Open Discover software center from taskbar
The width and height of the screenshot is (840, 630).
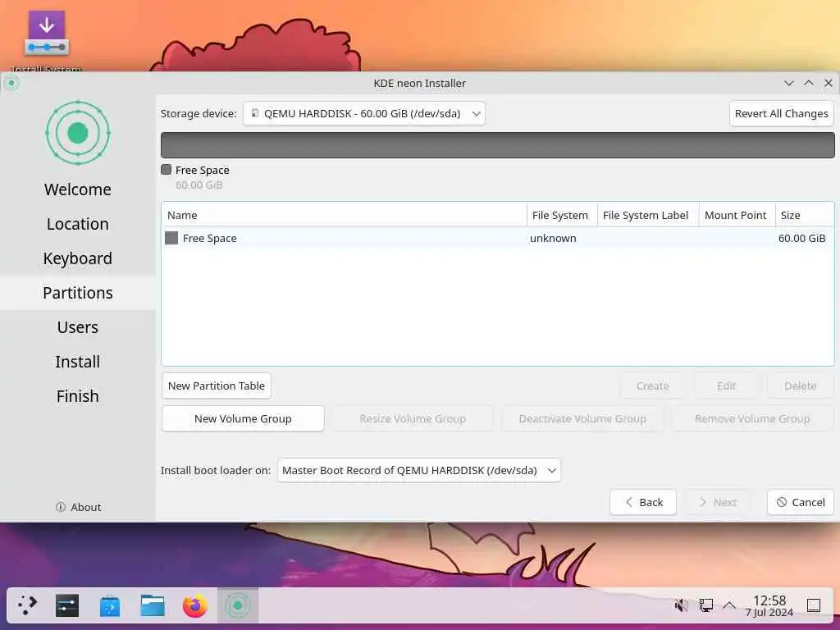[x=110, y=605]
